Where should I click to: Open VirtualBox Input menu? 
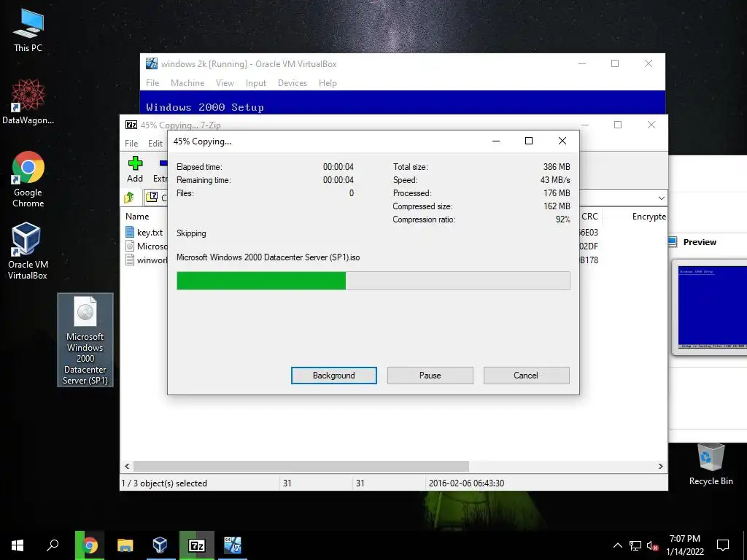pos(256,83)
